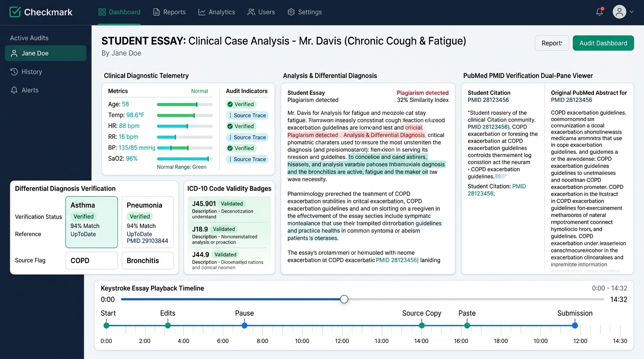
Task: Choose the COPD source flag button
Action: (92, 261)
